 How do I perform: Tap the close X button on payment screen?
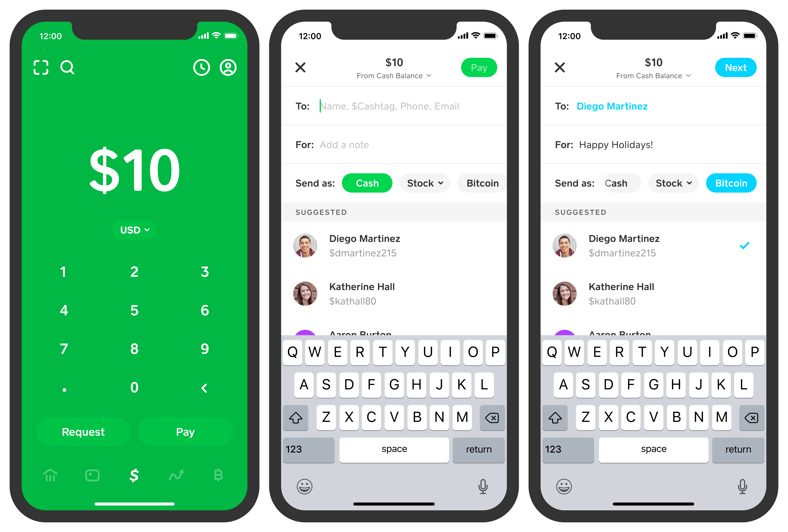[x=301, y=67]
